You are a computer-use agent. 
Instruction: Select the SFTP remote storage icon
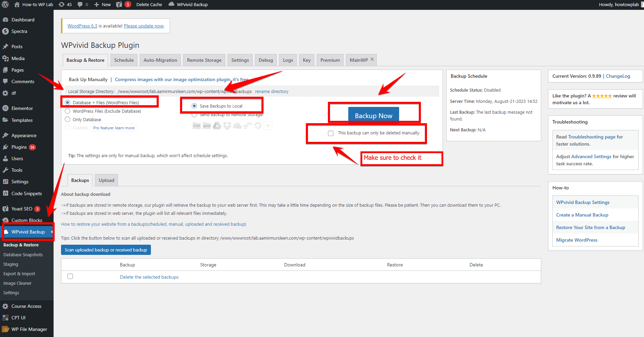[207, 126]
